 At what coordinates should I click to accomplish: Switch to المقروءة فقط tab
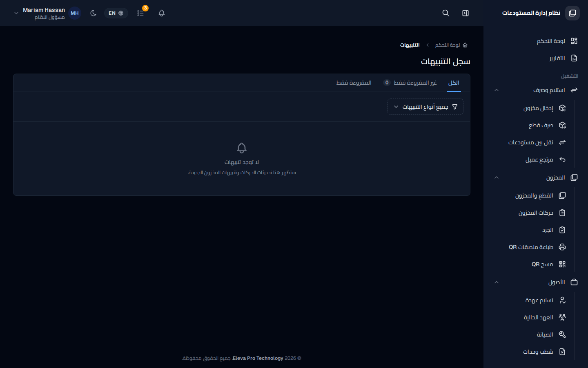pos(354,83)
